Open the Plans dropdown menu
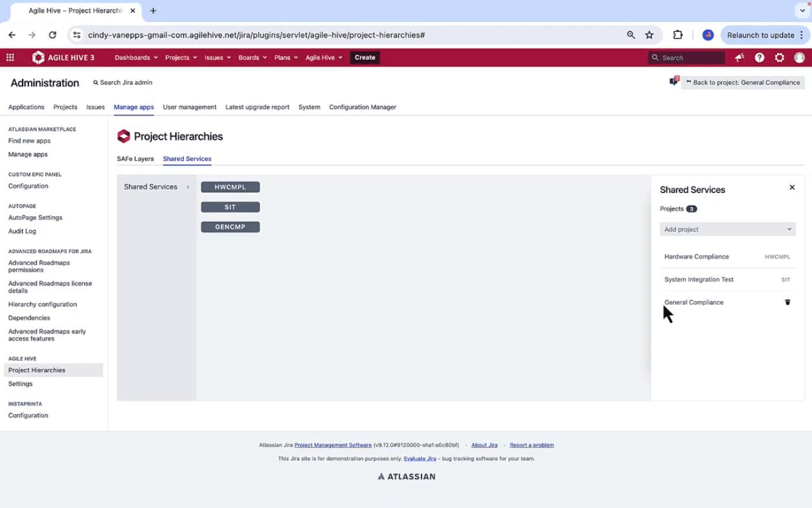 click(286, 58)
